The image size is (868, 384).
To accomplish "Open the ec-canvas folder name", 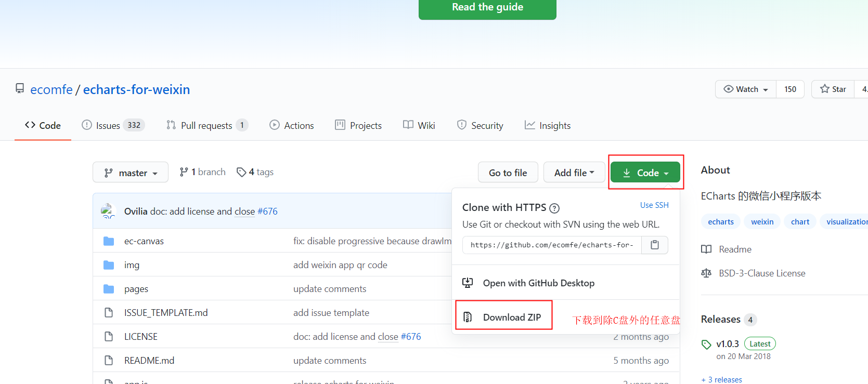I will (144, 241).
